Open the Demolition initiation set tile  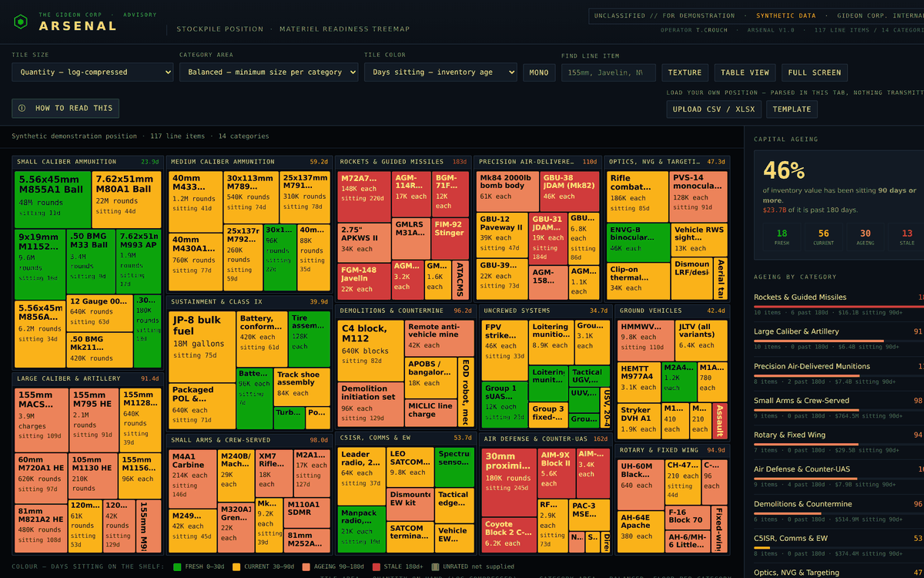click(370, 405)
